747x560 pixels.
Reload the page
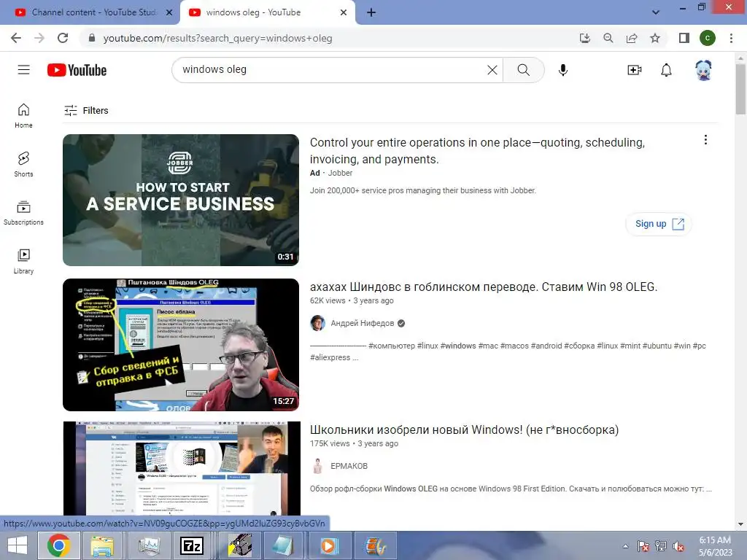pos(63,38)
